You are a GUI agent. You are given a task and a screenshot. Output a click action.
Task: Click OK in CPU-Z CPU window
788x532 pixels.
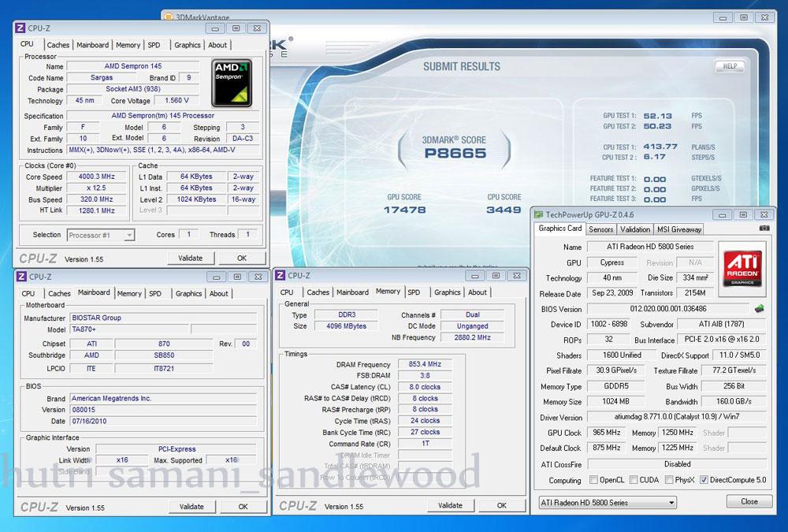242,258
